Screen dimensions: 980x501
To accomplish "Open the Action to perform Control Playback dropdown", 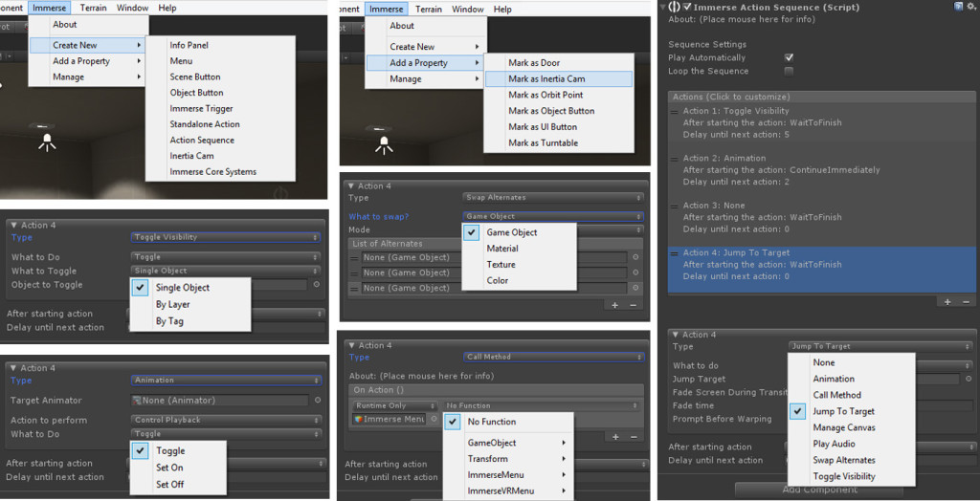I will point(226,420).
